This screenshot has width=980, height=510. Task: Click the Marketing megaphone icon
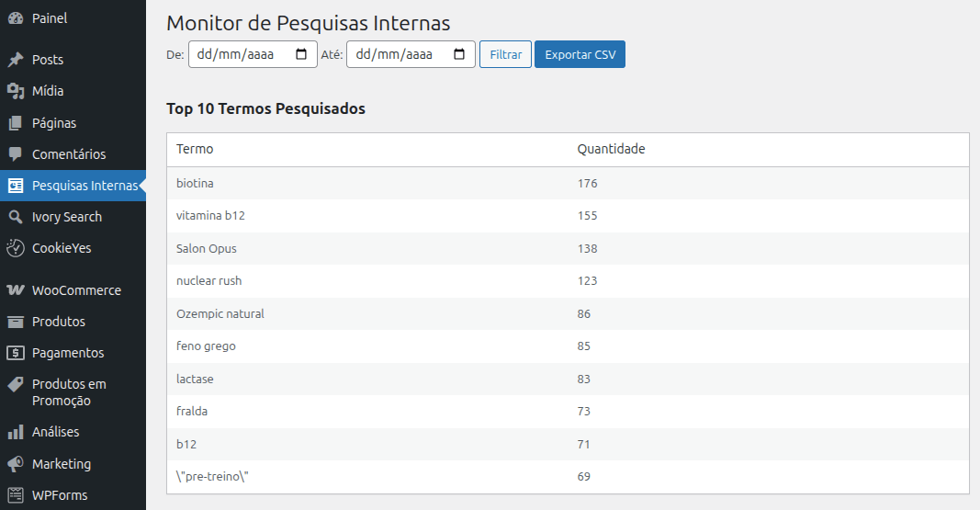[16, 464]
